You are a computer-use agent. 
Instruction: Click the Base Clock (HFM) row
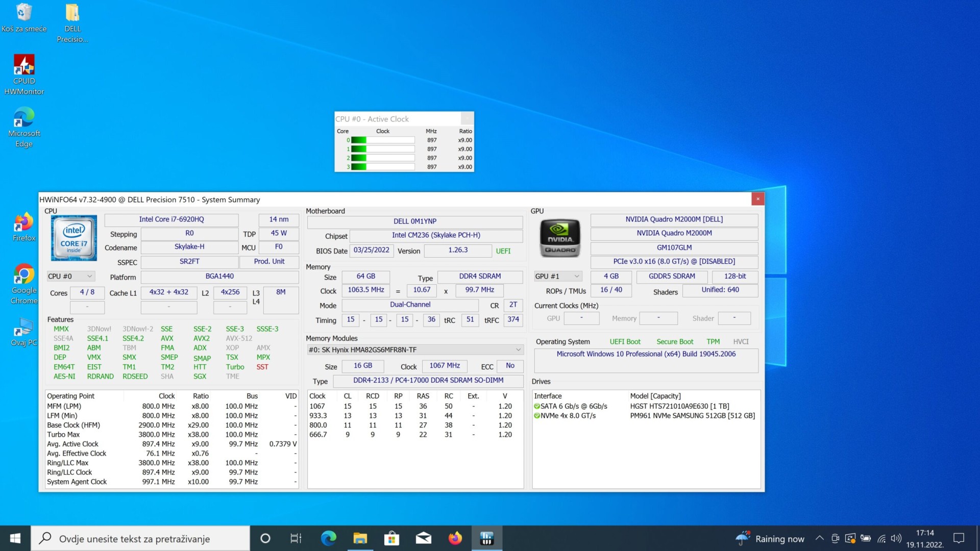171,425
